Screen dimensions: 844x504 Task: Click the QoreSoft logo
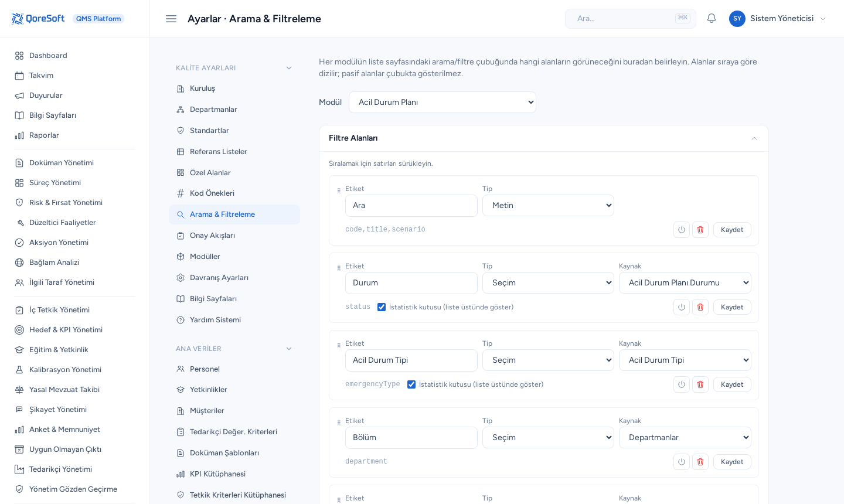pos(38,19)
